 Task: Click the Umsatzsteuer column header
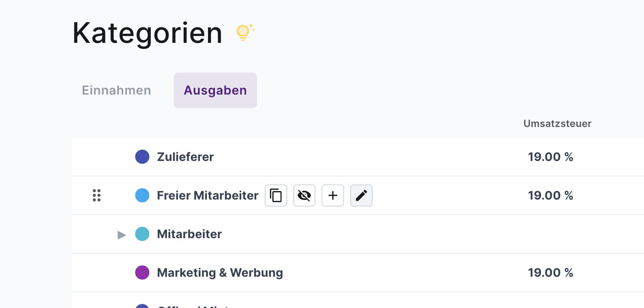pos(557,124)
